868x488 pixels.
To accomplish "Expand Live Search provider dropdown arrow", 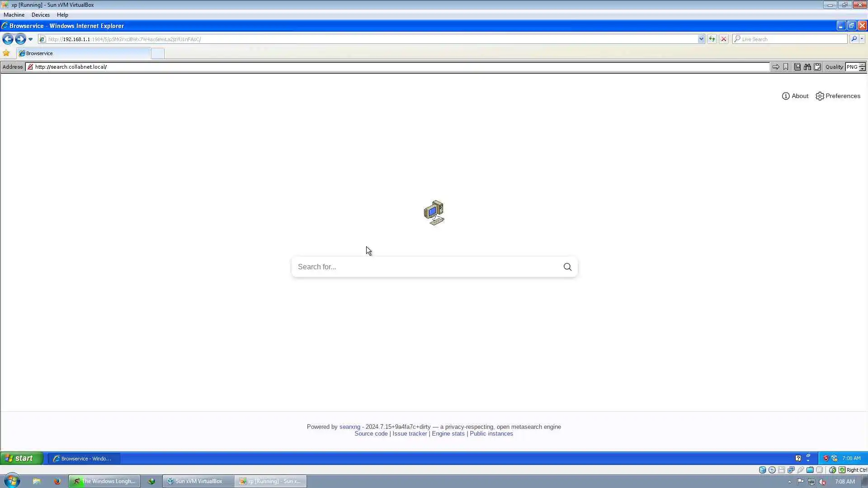I will click(862, 39).
